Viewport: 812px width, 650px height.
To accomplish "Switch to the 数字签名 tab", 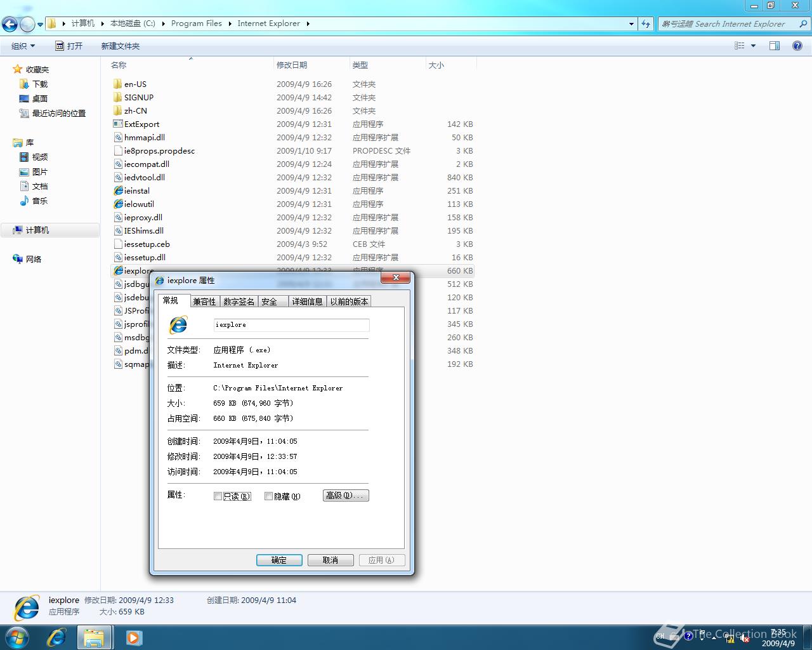I will [x=239, y=302].
